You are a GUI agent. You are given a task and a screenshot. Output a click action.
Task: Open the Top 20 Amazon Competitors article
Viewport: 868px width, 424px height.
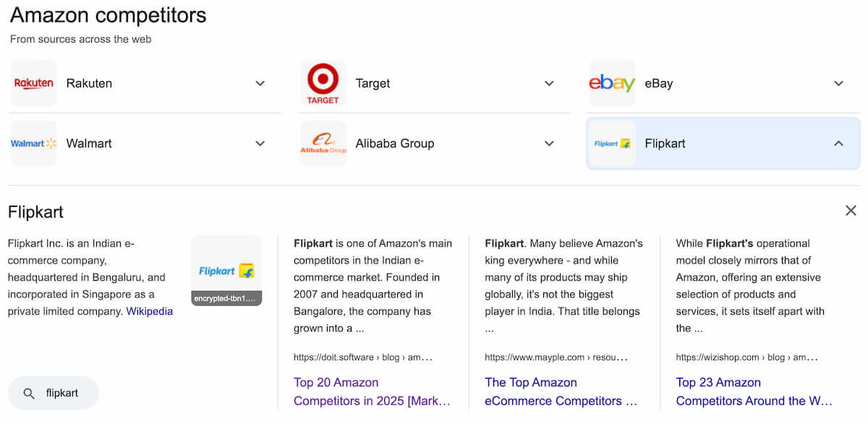[x=373, y=391]
